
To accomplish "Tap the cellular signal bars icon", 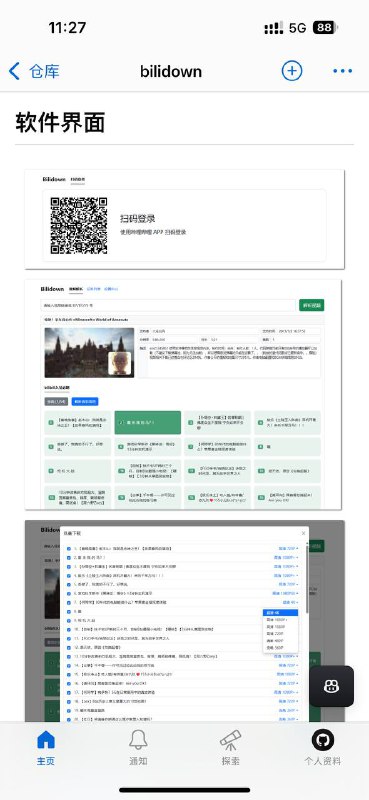I will (274, 28).
